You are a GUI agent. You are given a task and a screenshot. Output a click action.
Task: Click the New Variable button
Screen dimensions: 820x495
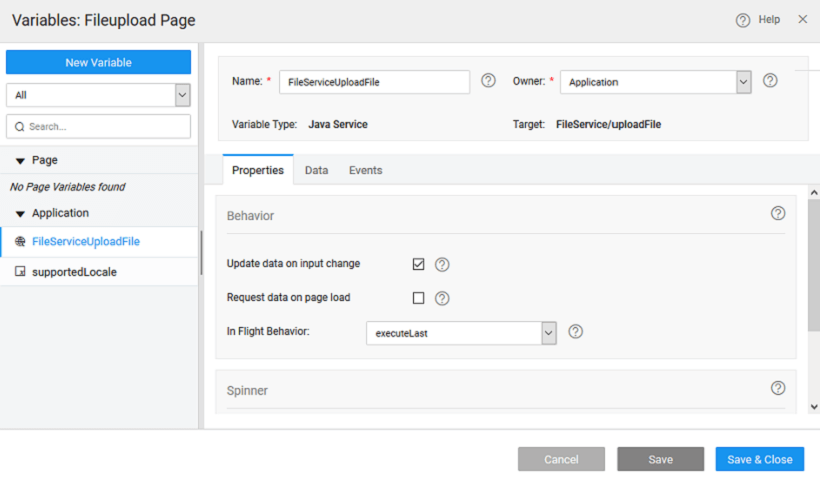tap(98, 62)
